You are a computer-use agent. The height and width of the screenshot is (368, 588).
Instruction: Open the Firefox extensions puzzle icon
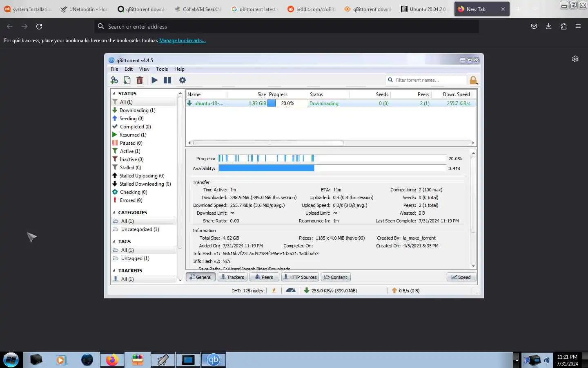pyautogui.click(x=563, y=27)
